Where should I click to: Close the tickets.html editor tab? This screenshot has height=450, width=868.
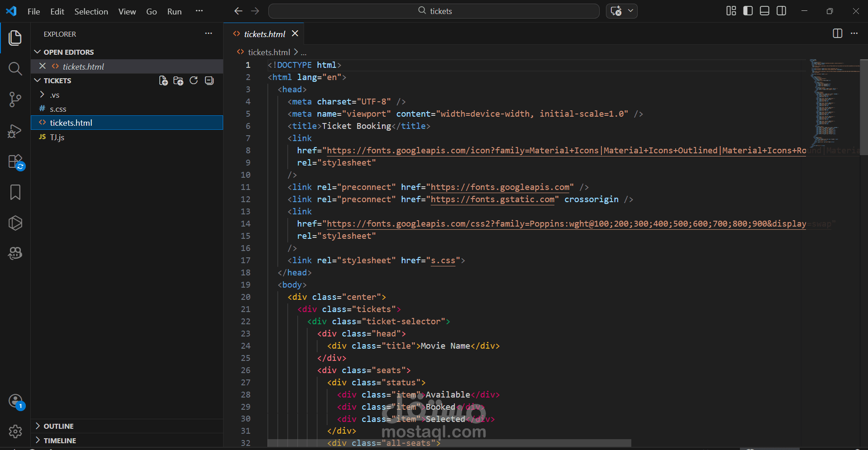point(295,33)
